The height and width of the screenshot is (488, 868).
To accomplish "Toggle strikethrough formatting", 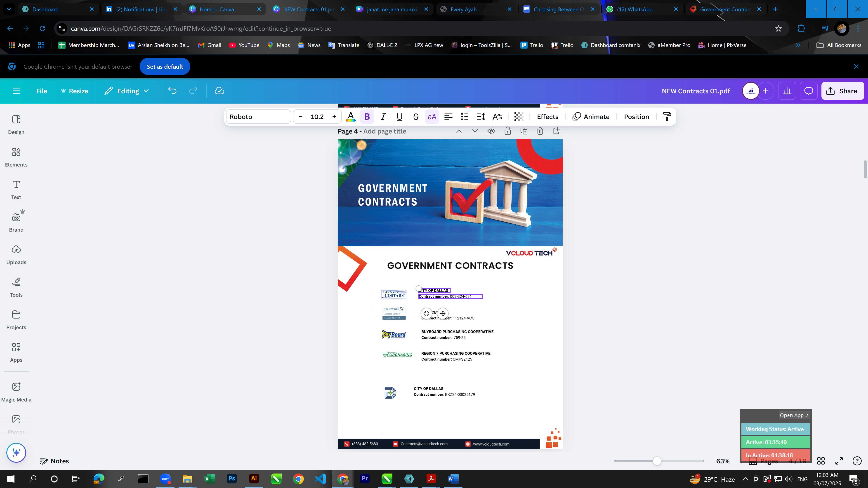I will click(x=416, y=117).
